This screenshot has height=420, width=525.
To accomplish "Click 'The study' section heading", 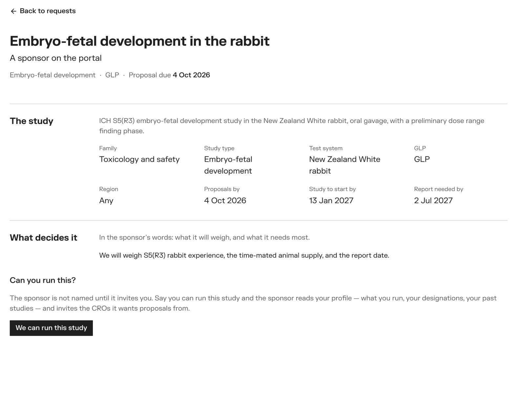I will [x=31, y=121].
